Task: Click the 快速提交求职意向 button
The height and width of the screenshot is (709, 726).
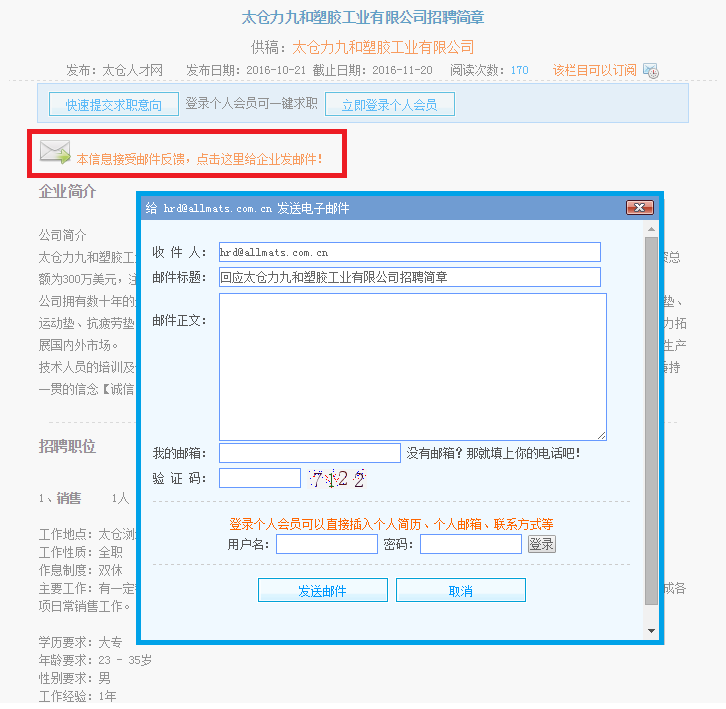Action: pos(113,104)
